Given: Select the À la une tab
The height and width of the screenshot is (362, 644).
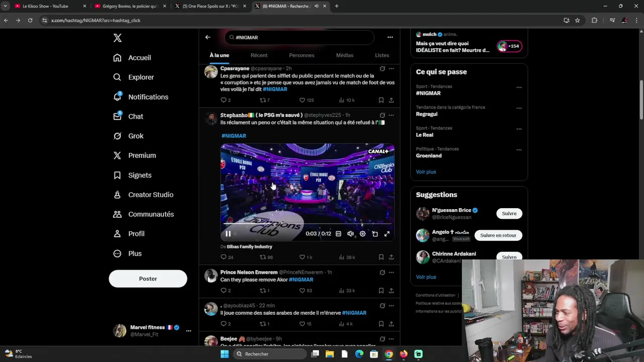Looking at the screenshot, I should coord(219,55).
